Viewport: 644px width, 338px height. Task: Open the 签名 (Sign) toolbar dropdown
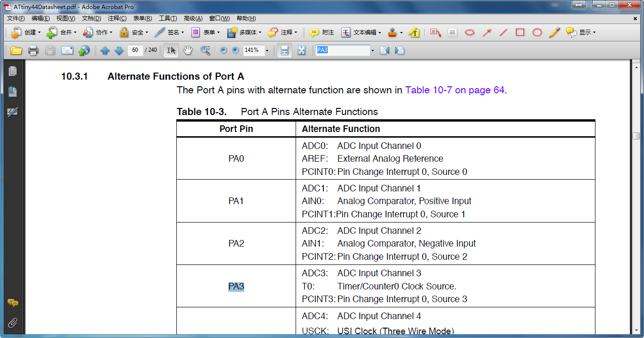169,33
